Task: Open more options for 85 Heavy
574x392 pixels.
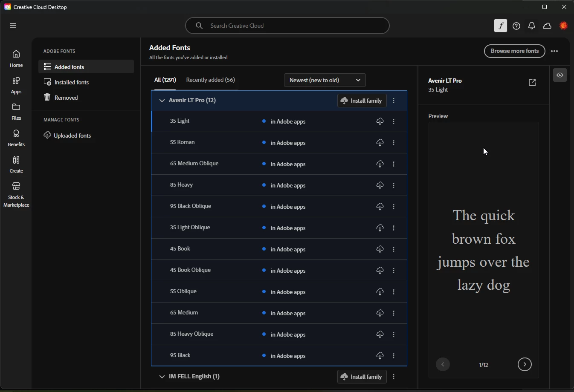Action: point(394,185)
